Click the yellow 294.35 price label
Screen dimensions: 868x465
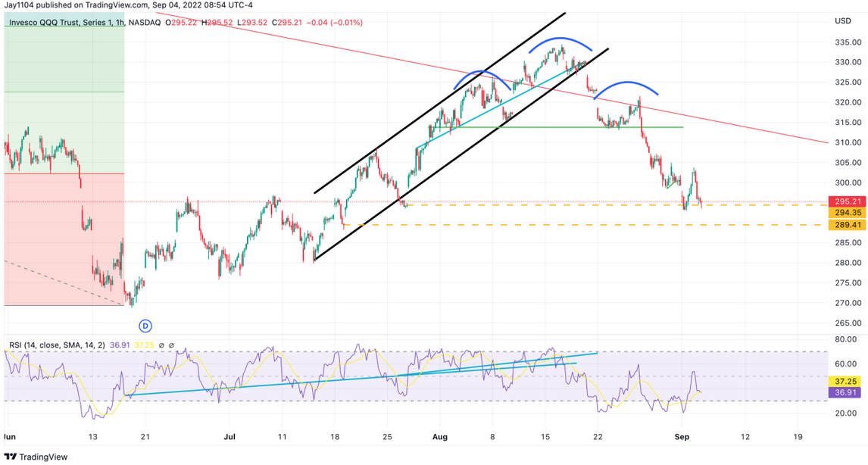(848, 213)
